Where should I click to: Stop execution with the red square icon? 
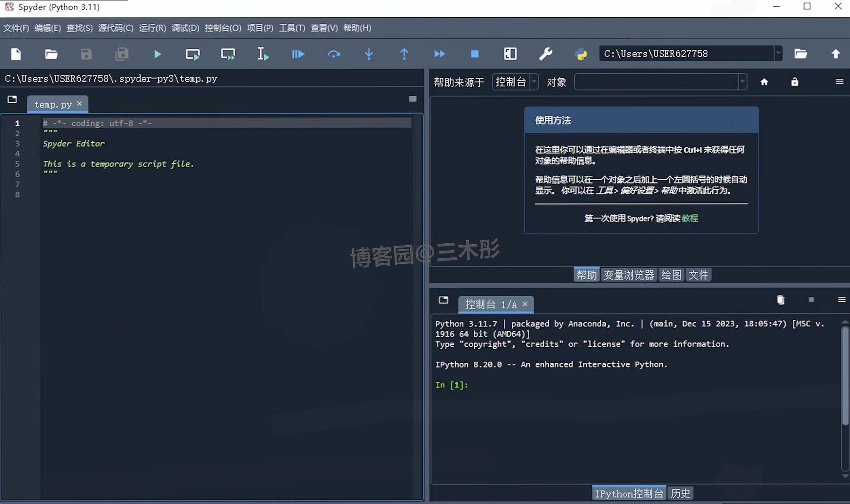click(475, 54)
